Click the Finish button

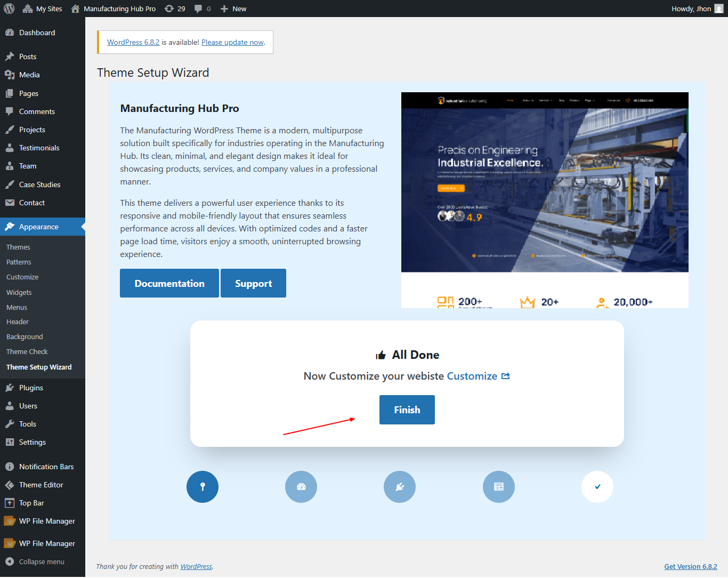click(x=407, y=410)
